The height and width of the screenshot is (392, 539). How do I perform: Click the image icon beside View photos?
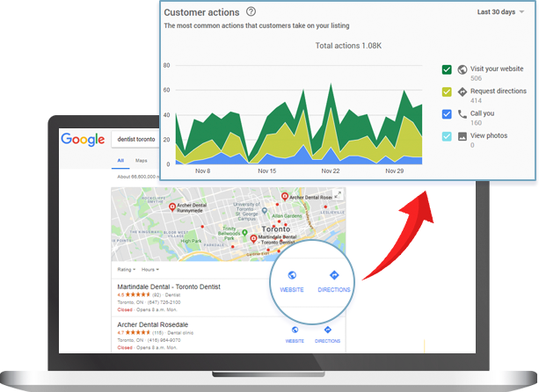463,136
